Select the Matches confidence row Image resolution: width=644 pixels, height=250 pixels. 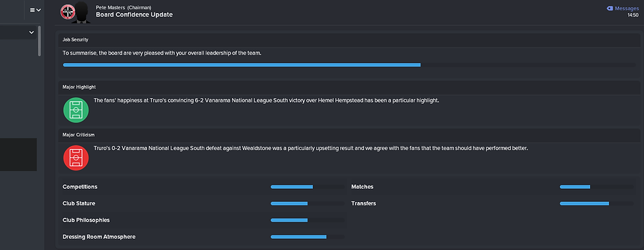coord(492,187)
